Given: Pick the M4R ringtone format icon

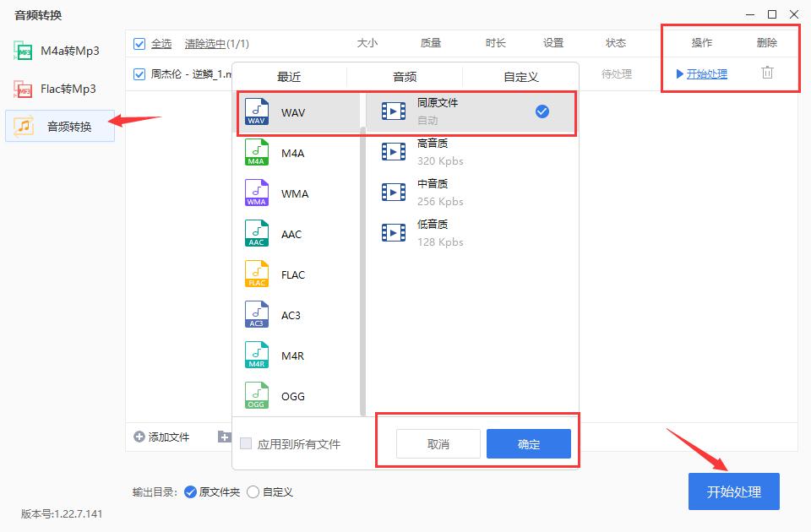Looking at the screenshot, I should [x=257, y=355].
